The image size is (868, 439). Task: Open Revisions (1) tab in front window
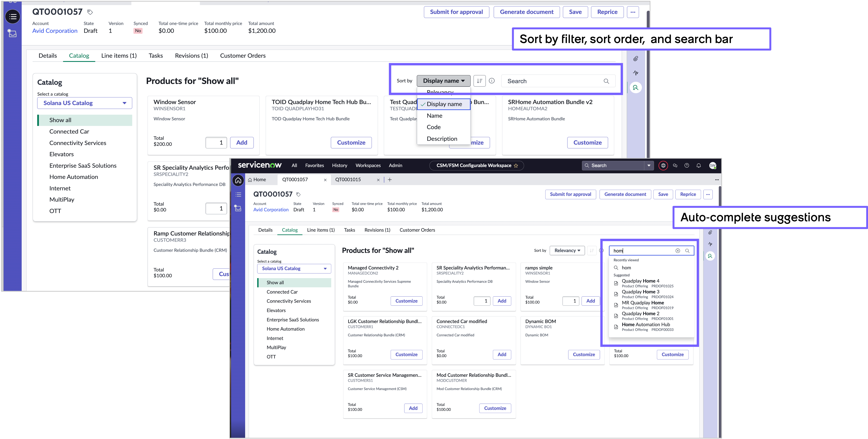tap(377, 230)
